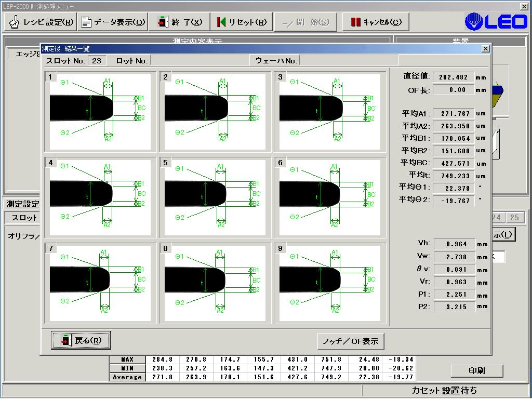Image resolution: width=532 pixels, height=399 pixels.
Task: Click the P2 value 3.215
Action: tap(454, 307)
